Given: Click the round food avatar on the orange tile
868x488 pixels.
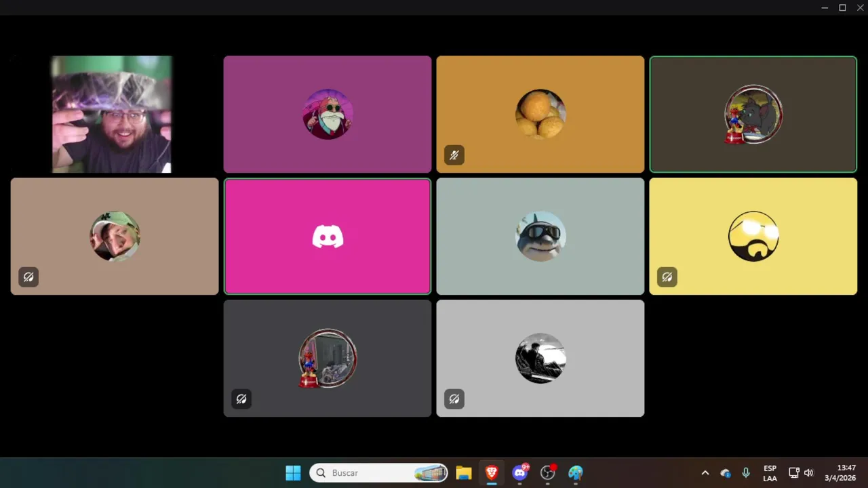Looking at the screenshot, I should 540,114.
